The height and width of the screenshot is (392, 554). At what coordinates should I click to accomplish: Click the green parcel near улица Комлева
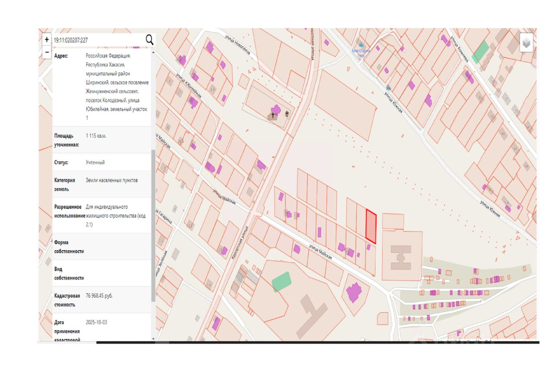click(481, 52)
